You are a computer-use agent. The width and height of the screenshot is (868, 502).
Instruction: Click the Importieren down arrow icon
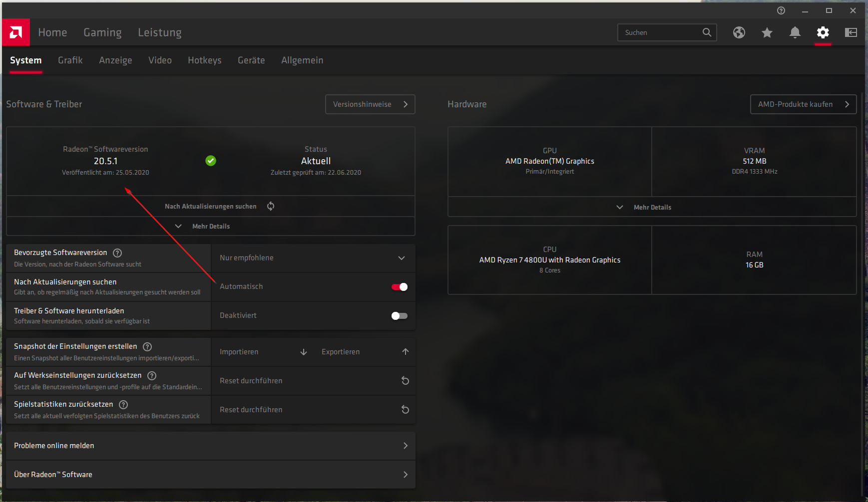tap(304, 352)
